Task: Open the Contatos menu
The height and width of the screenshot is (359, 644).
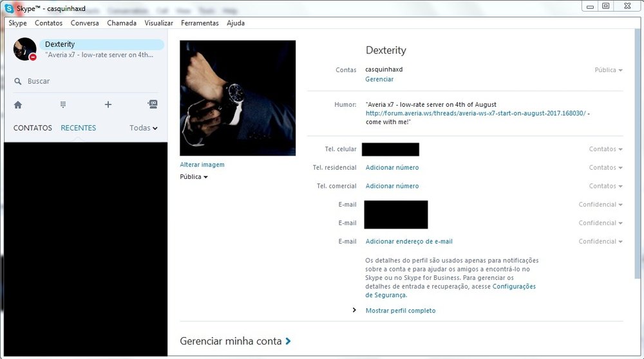Action: pos(48,23)
